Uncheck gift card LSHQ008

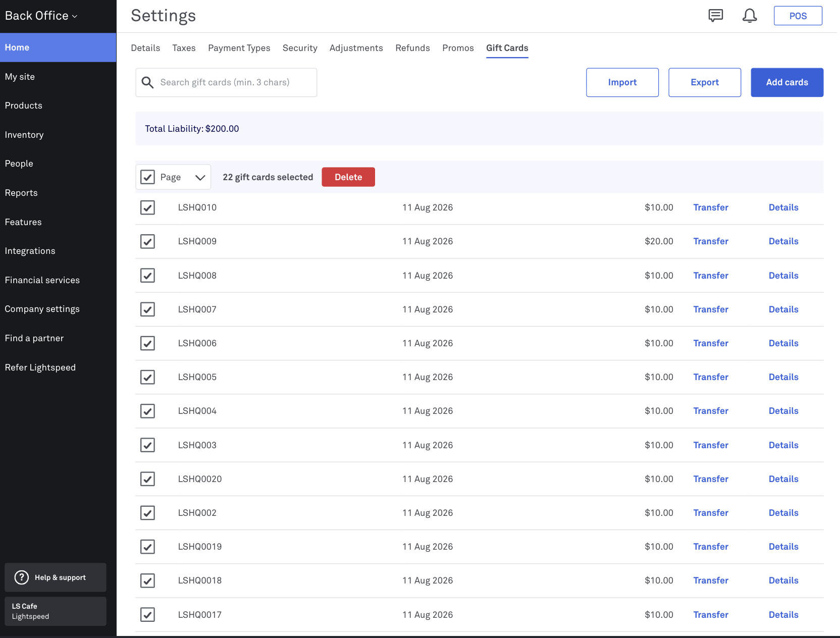point(147,276)
